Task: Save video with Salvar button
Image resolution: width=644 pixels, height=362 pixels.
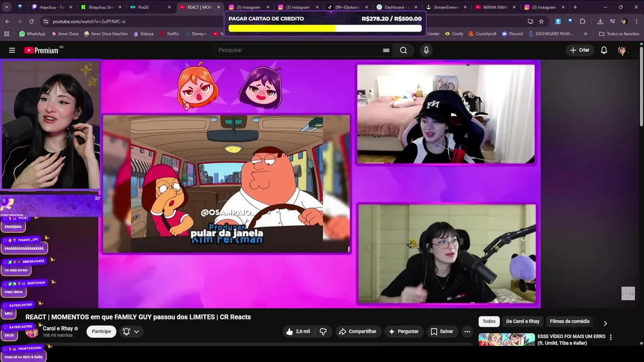Action: pos(442,331)
